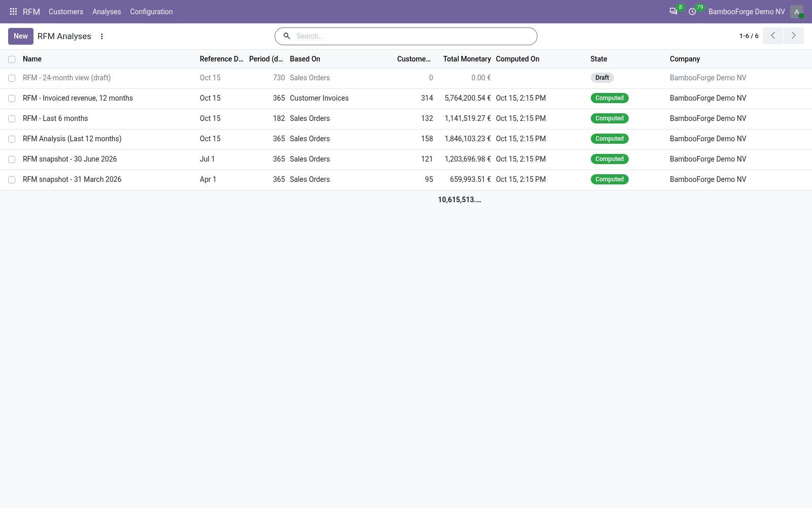Click 'Customer Invoices' cell
This screenshot has height=508, width=812.
(x=319, y=98)
